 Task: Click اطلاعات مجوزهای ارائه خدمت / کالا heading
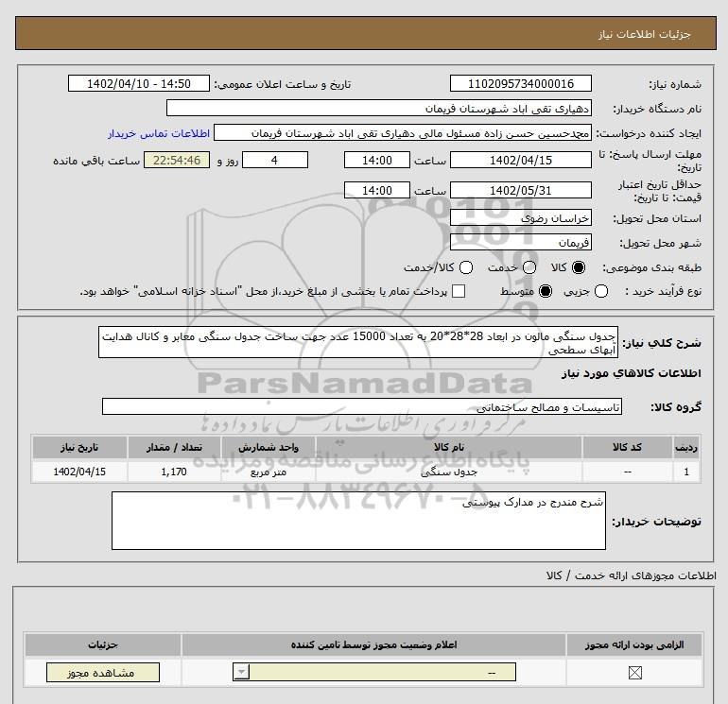(x=632, y=575)
